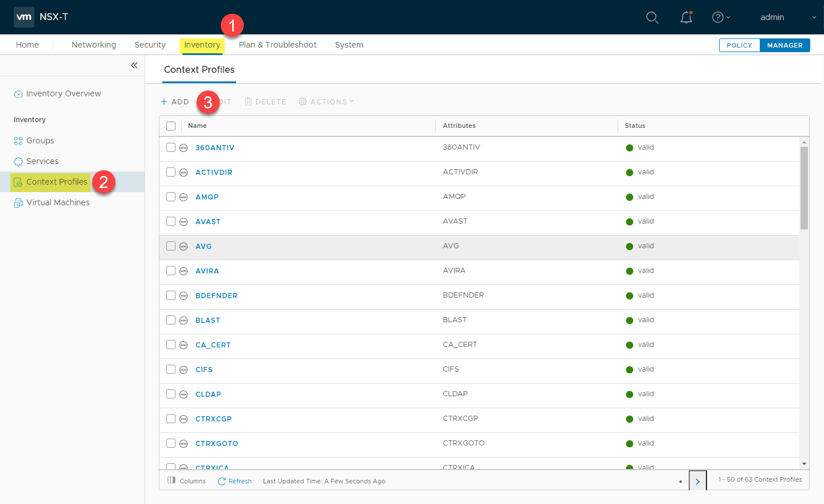Click the help question mark icon

pos(717,17)
